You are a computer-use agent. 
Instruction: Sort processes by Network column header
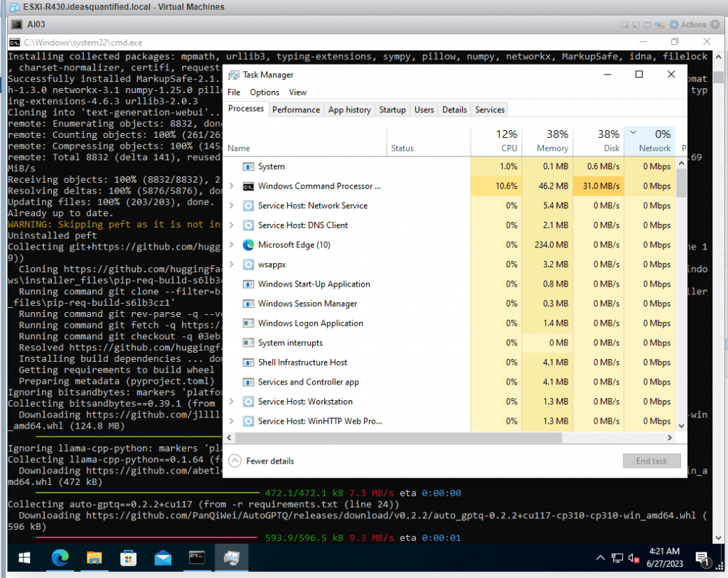click(650, 141)
